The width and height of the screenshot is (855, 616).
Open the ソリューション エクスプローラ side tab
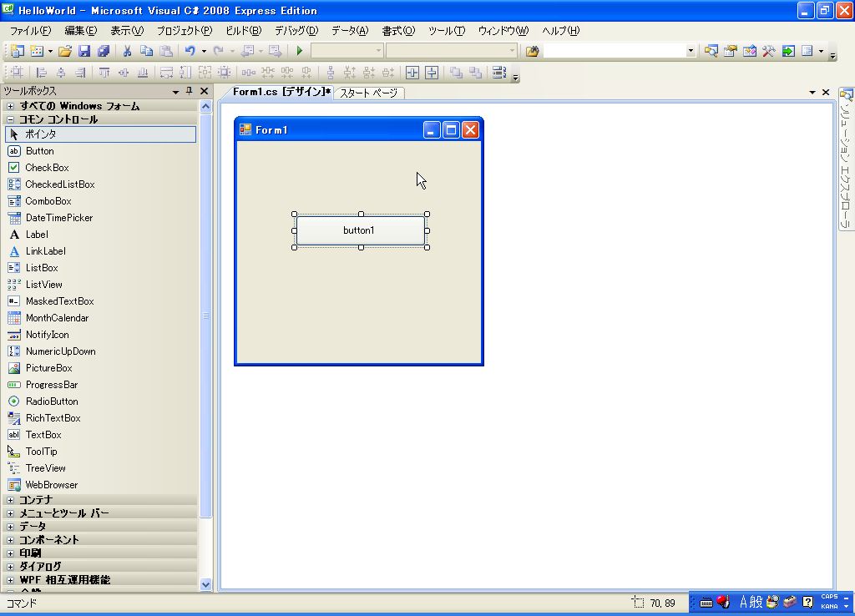click(x=846, y=159)
